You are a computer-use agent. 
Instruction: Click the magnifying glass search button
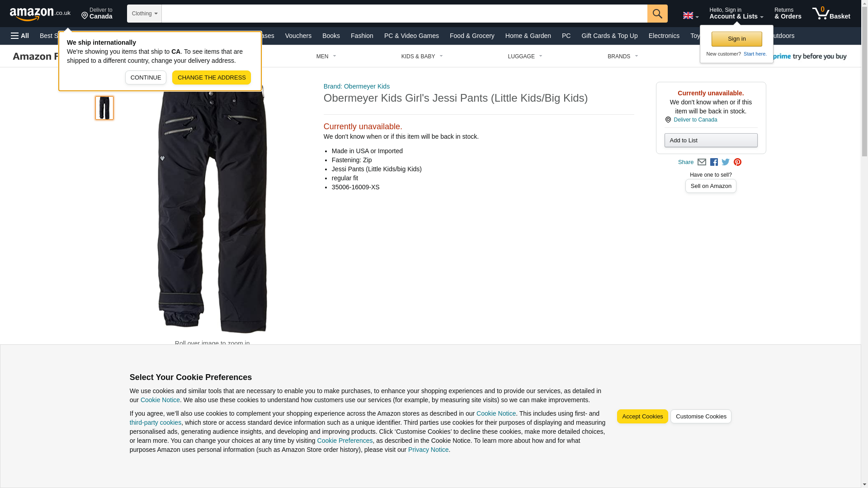pyautogui.click(x=657, y=14)
